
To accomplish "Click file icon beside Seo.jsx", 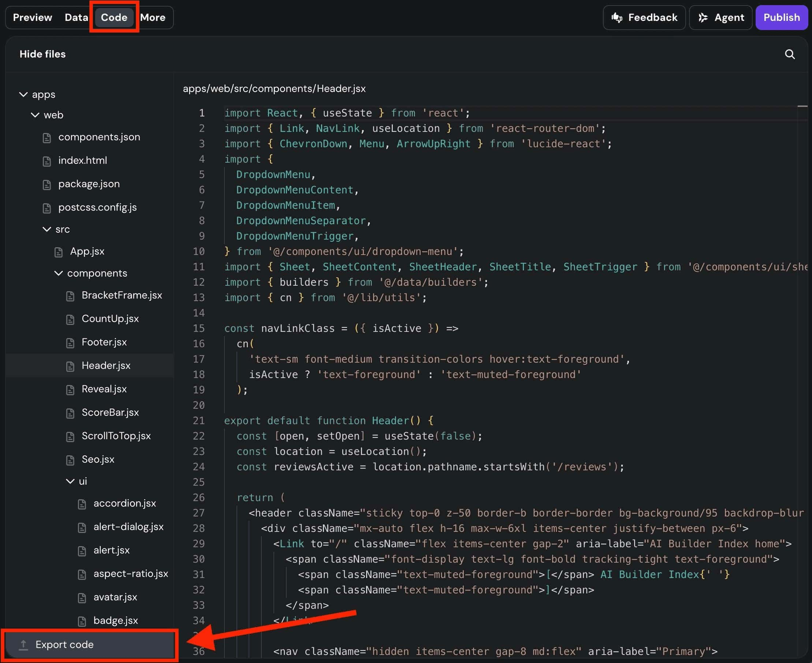I will click(x=70, y=460).
